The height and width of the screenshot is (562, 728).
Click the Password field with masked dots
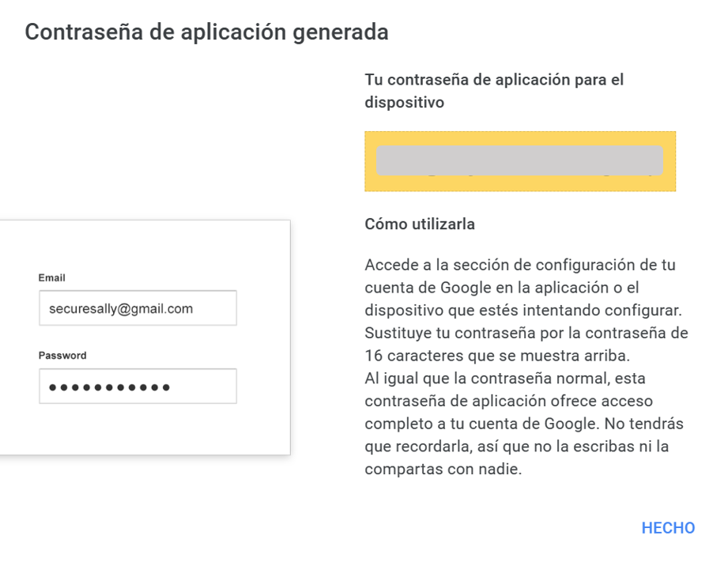[x=138, y=386]
